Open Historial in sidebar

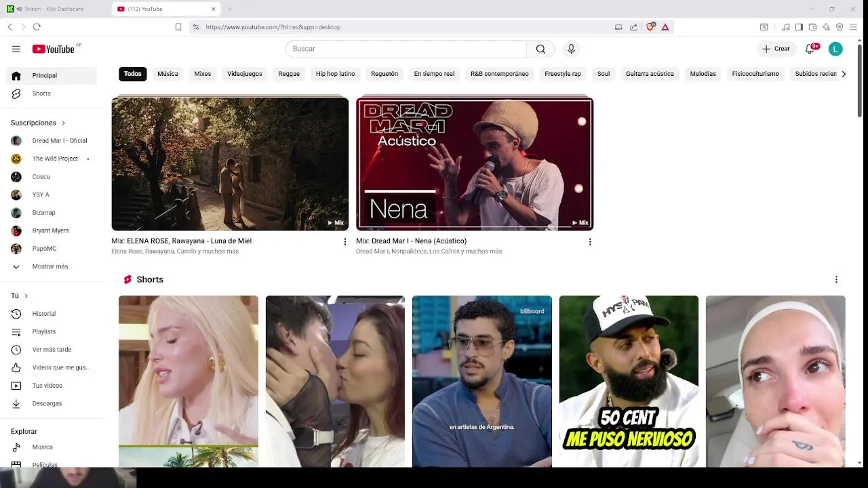pos(51,314)
